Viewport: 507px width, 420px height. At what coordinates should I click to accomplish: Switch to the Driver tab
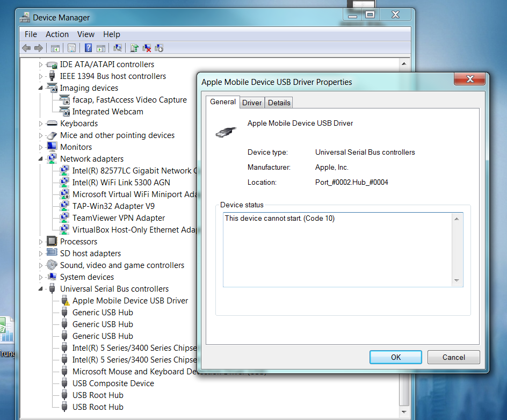point(252,103)
